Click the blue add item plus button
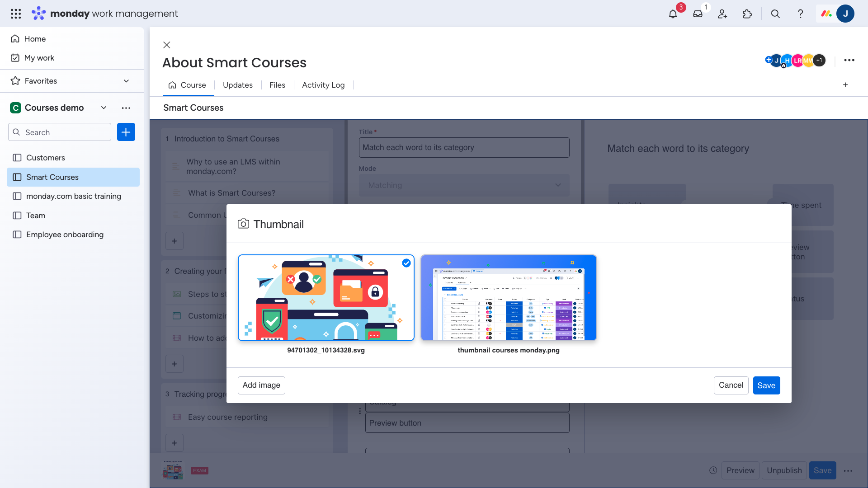Screen dimensions: 868x488 (126, 132)
